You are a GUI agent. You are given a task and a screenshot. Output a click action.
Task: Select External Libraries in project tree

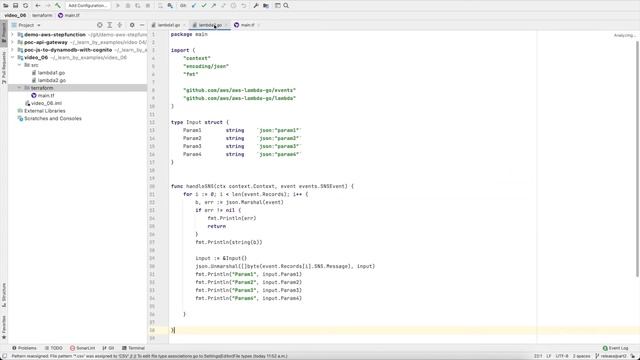[44, 111]
